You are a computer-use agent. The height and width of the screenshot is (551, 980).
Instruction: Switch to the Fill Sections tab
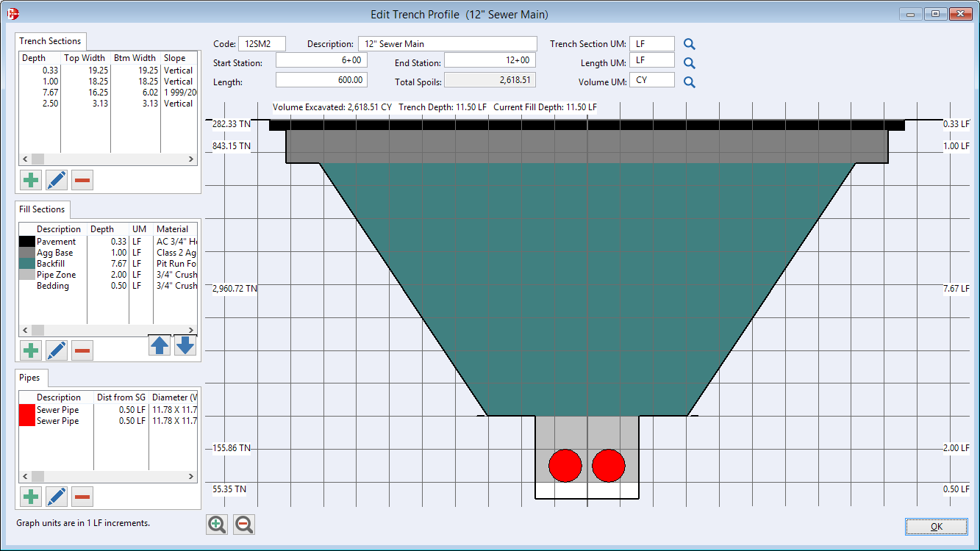(x=42, y=209)
